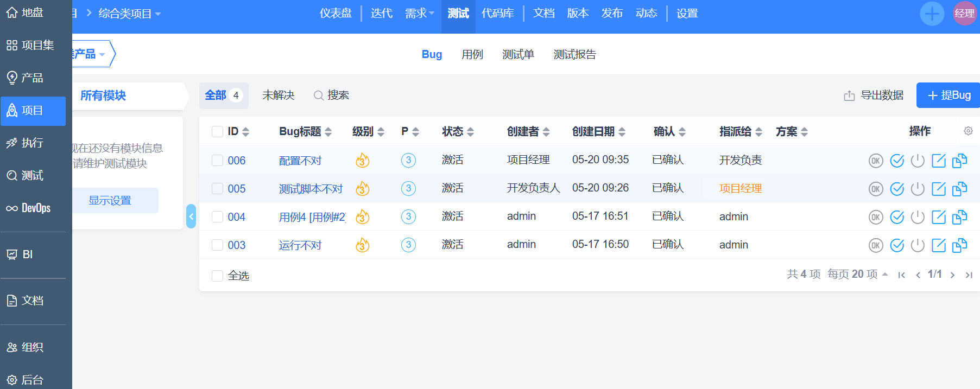Collapse the module sidebar with the arrow handle
Screen dimensions: 980x389
[191, 216]
